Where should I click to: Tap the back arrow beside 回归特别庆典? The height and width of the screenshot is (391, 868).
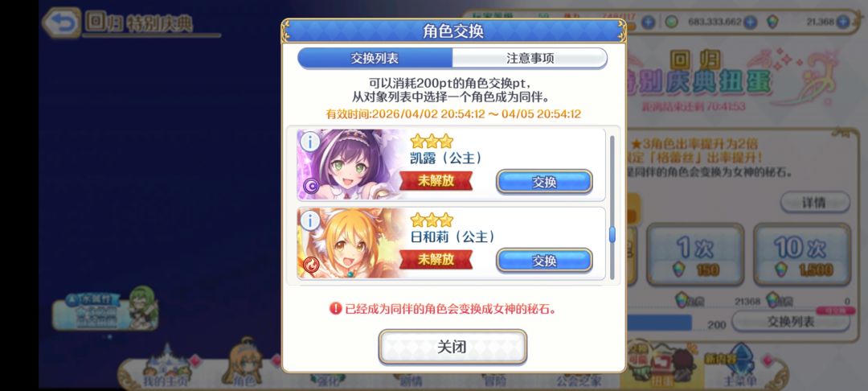coord(62,23)
